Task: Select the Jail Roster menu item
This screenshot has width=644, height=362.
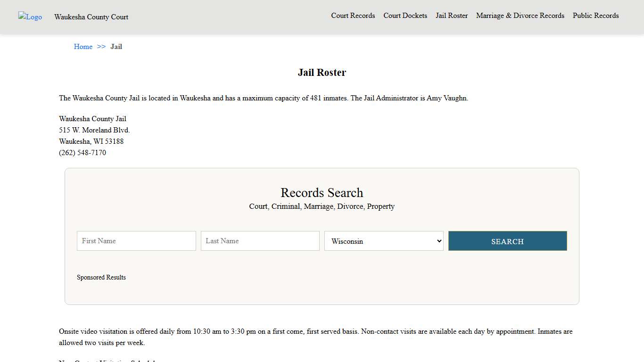Action: [452, 16]
